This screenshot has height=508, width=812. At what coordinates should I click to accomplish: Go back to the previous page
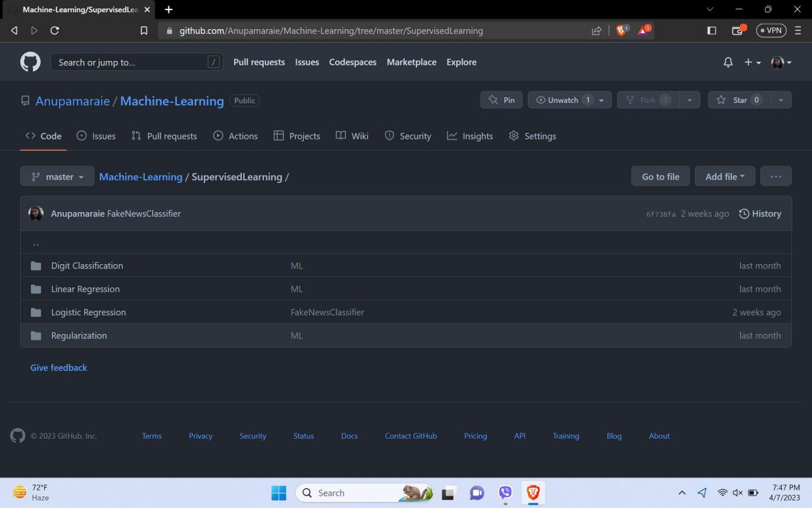click(15, 30)
